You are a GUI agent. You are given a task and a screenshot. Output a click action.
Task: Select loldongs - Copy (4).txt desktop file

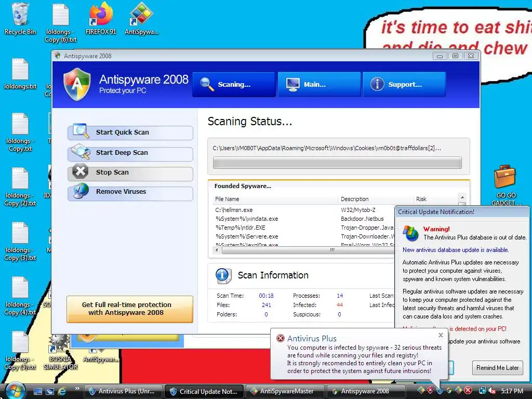point(20,296)
